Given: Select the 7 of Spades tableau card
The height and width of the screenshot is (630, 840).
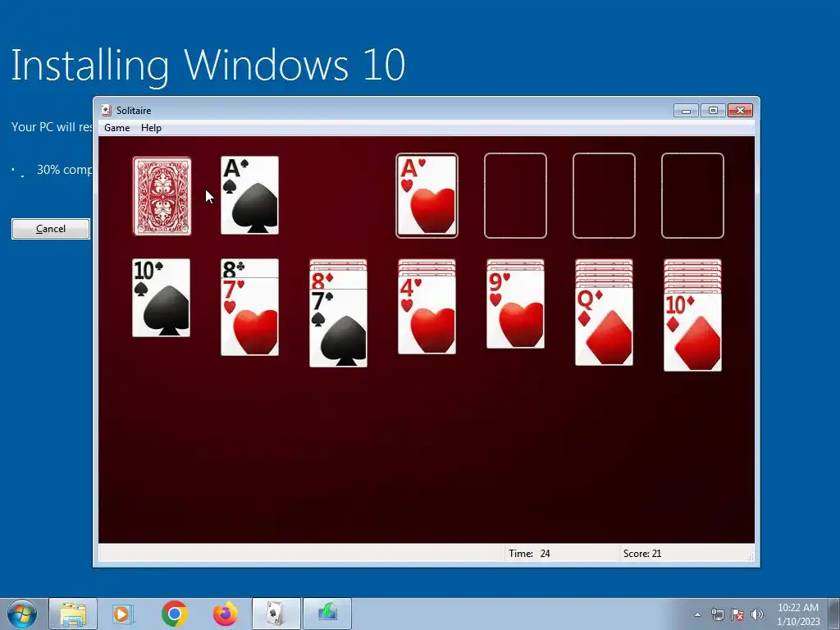Looking at the screenshot, I should (338, 328).
